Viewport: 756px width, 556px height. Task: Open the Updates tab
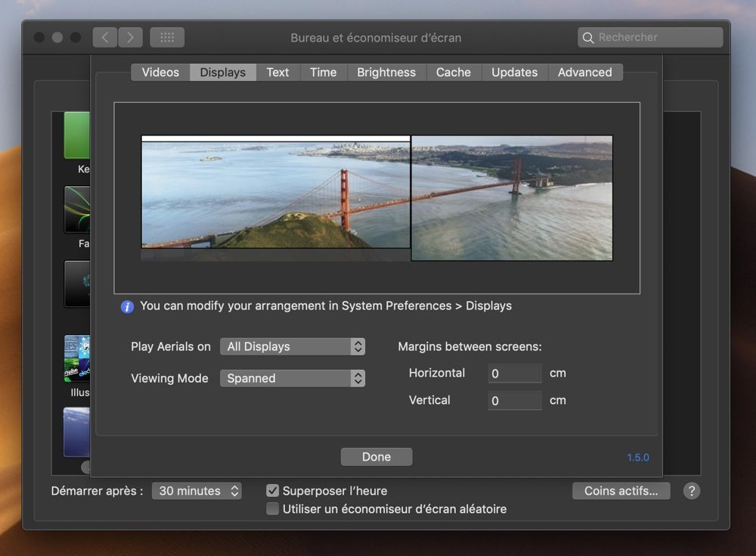coord(514,73)
